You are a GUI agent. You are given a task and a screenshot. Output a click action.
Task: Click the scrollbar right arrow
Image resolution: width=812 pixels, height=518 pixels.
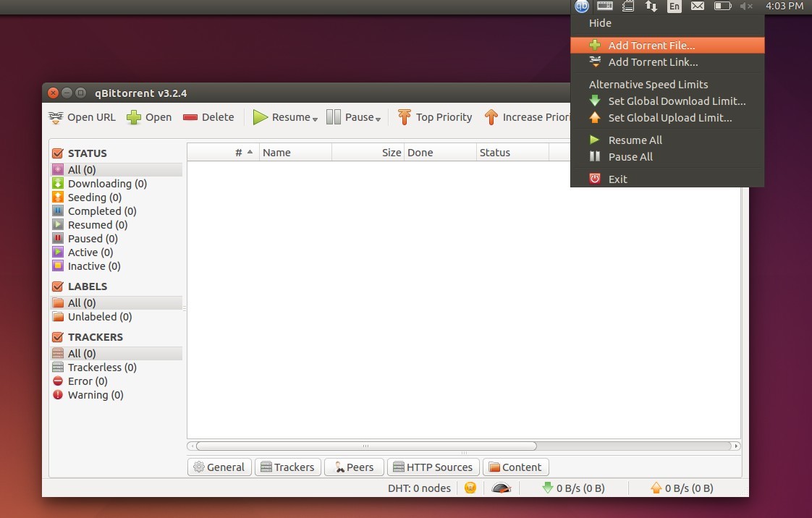[x=736, y=446]
